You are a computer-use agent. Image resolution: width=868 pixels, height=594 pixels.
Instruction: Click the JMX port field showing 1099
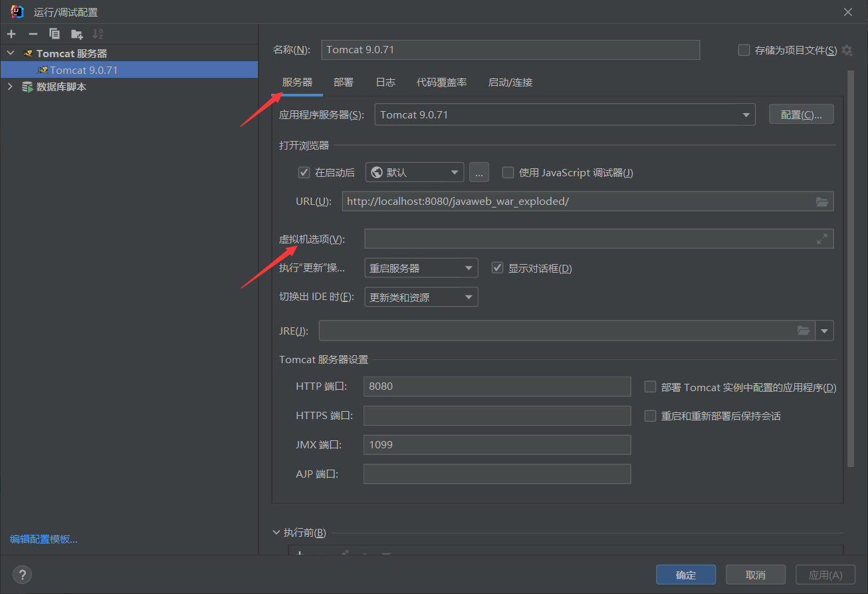coord(497,445)
